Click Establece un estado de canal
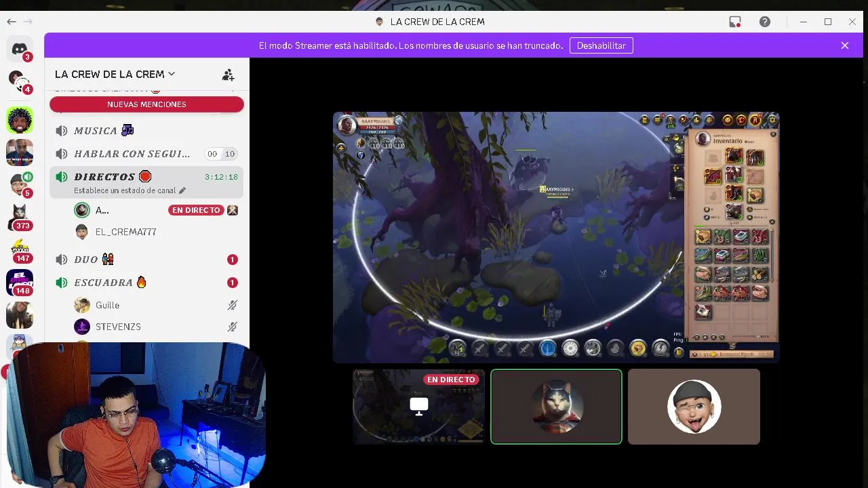Image resolution: width=868 pixels, height=488 pixels. (x=125, y=190)
